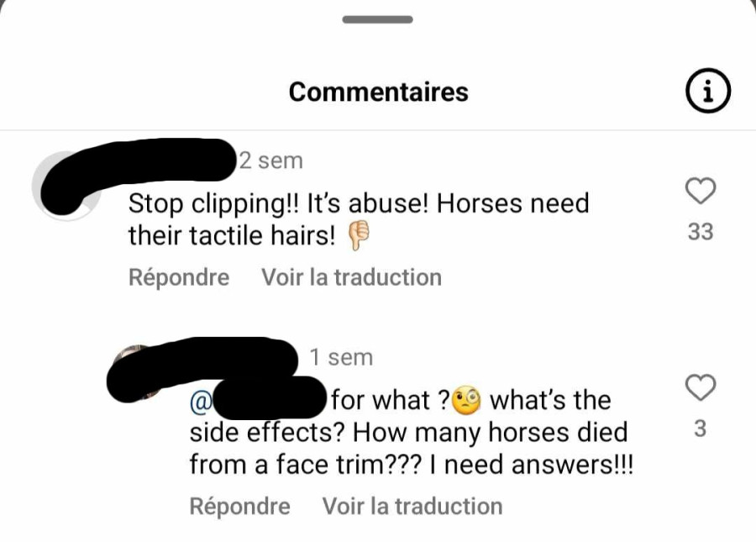
Task: Click the thumbs-down emoji in first comment
Action: (x=359, y=235)
